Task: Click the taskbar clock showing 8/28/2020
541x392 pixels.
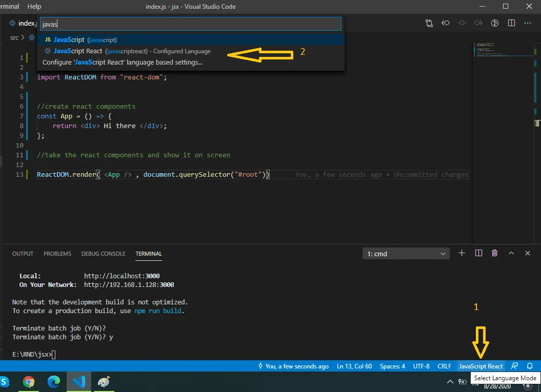Action: (x=497, y=386)
